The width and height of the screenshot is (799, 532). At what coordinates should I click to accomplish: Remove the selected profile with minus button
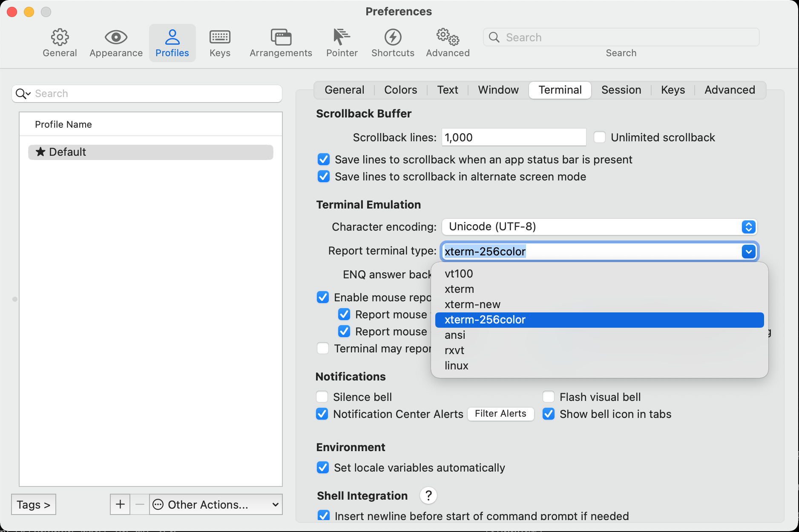[x=140, y=504]
